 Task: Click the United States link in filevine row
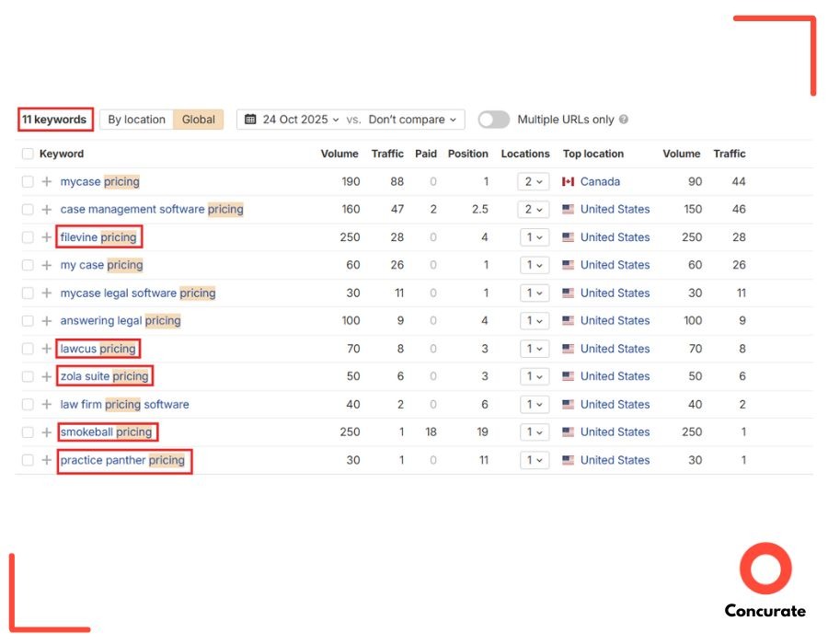tap(615, 237)
